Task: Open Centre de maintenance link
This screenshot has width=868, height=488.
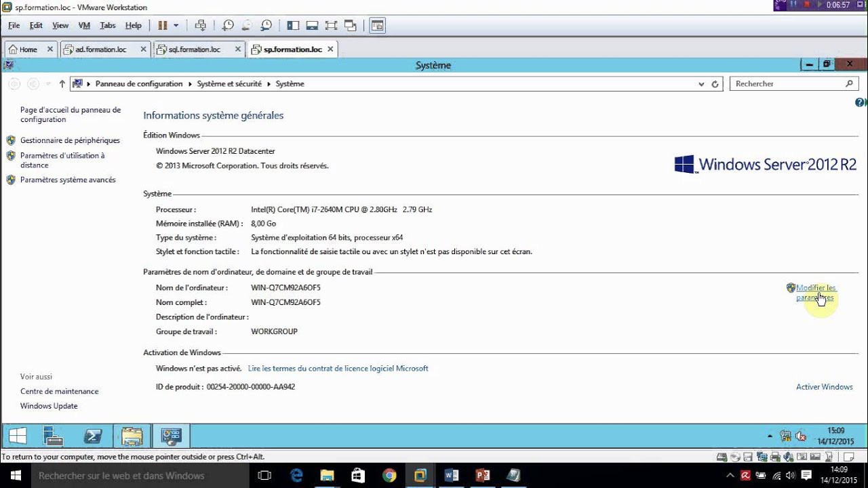Action: 59,391
